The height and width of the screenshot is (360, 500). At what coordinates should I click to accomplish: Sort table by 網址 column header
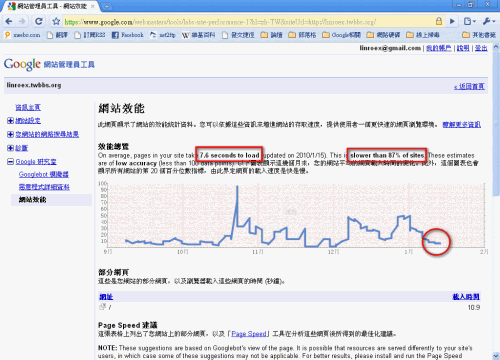[106, 297]
